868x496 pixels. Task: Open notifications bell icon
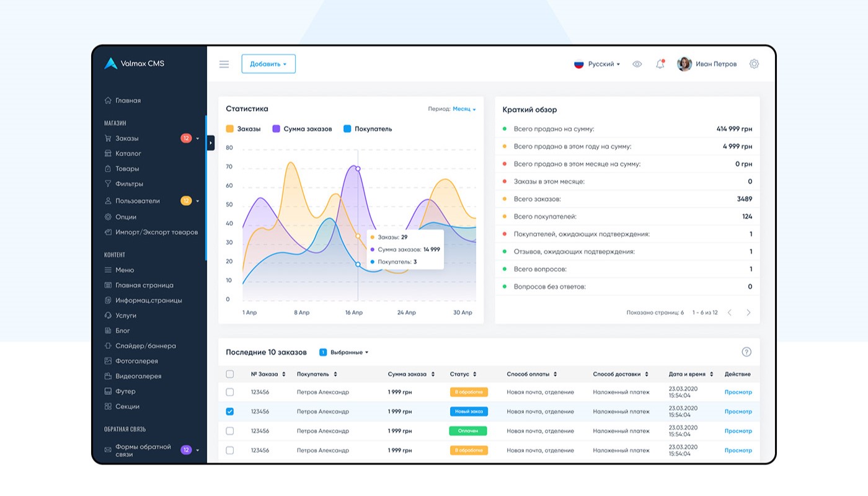click(660, 64)
